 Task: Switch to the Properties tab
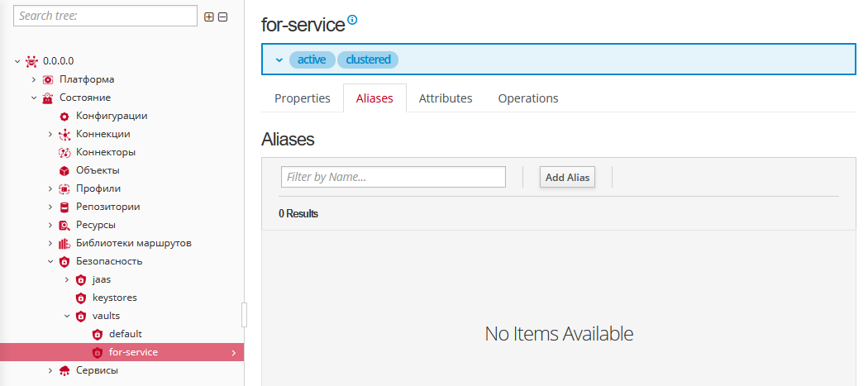(x=303, y=98)
